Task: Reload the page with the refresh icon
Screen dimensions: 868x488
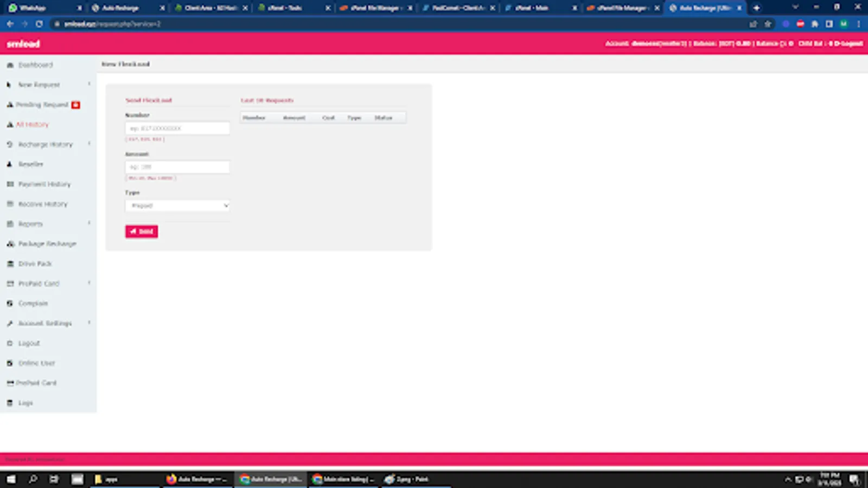Action: pyautogui.click(x=39, y=24)
